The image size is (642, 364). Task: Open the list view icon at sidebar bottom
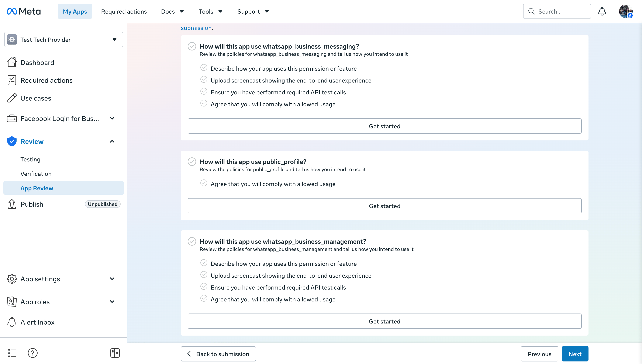pos(12,353)
